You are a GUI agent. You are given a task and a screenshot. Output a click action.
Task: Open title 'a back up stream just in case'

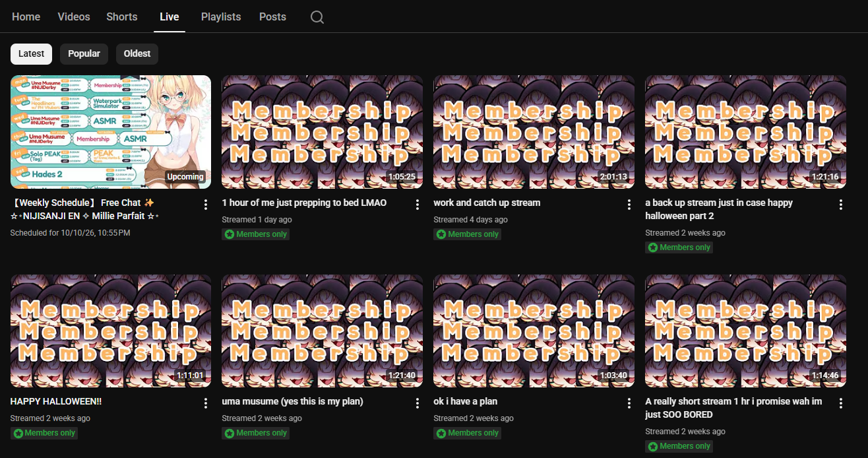[719, 209]
